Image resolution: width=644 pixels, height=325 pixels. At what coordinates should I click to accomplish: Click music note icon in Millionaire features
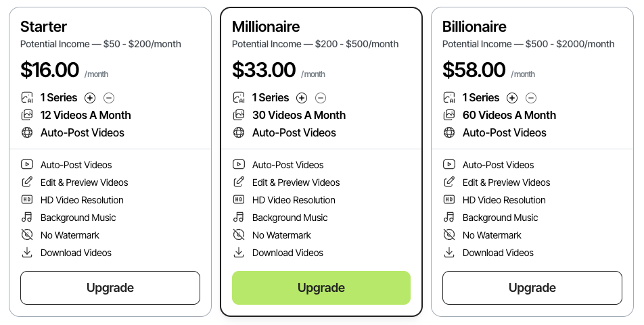239,218
